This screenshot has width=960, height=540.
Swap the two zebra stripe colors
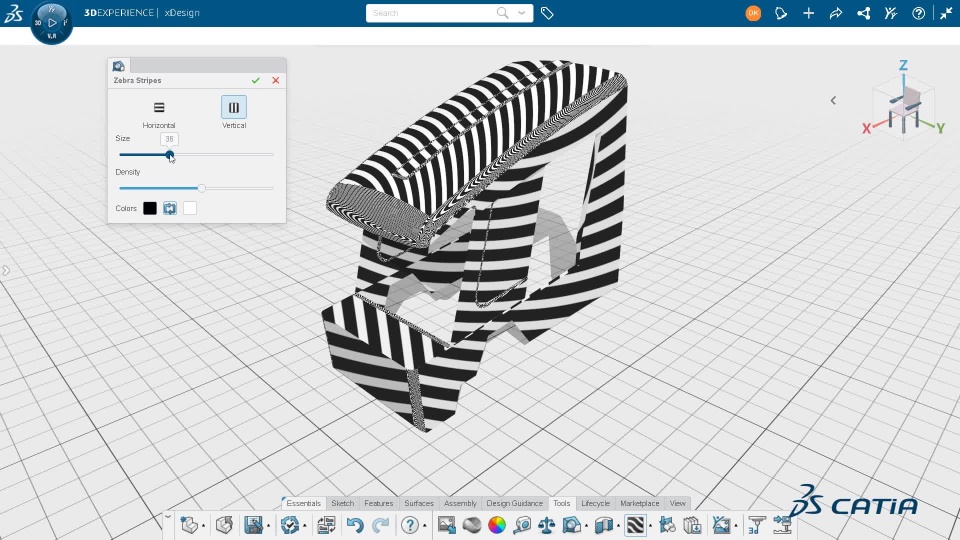tap(170, 208)
